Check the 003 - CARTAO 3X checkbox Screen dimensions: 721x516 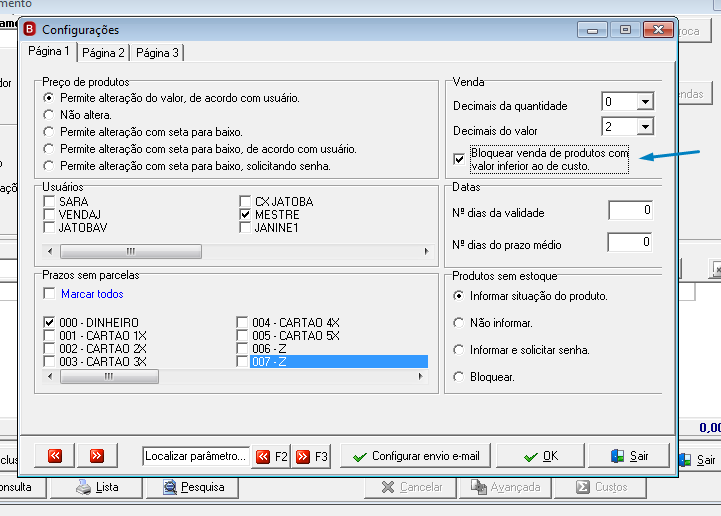(x=49, y=361)
